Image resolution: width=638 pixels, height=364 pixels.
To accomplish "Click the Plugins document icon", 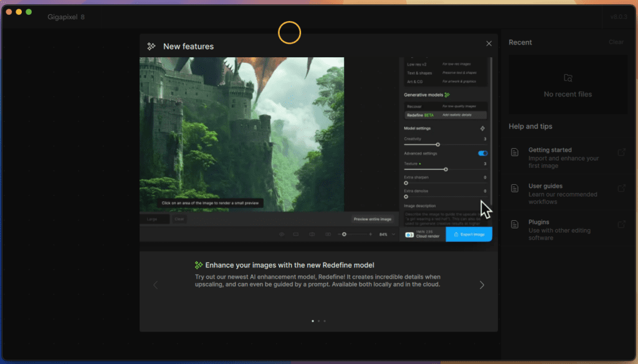I will 515,224.
